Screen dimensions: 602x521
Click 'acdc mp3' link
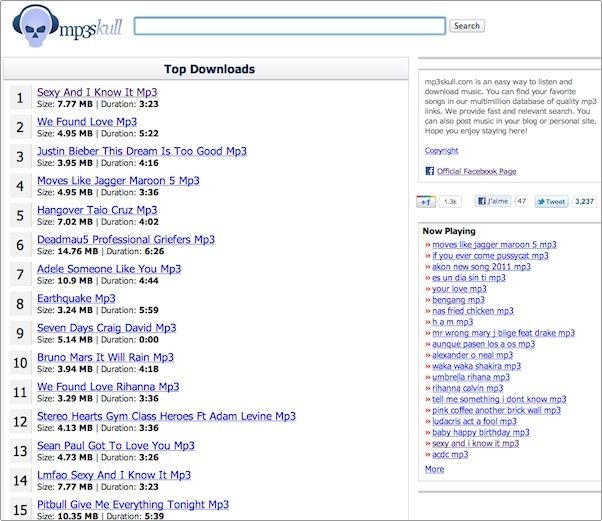[450, 455]
